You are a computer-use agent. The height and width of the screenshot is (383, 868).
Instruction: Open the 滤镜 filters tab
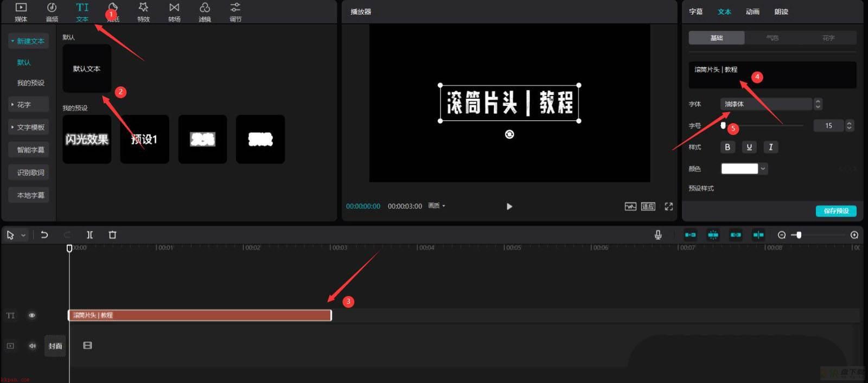205,12
